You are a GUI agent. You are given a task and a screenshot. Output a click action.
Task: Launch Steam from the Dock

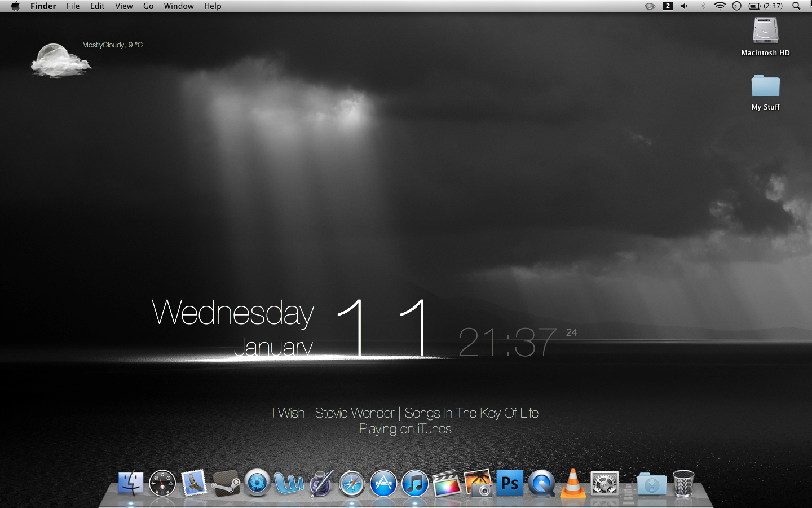226,484
